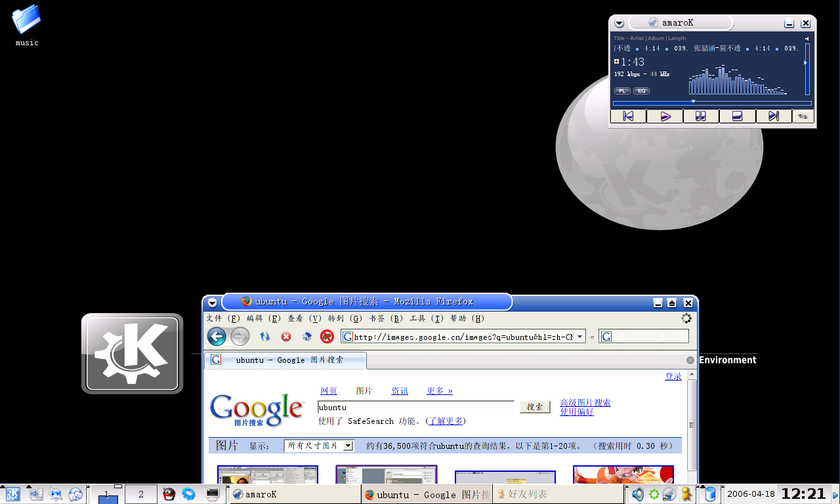Toggle the PL playlist button in amaroK
840x504 pixels.
(x=622, y=91)
